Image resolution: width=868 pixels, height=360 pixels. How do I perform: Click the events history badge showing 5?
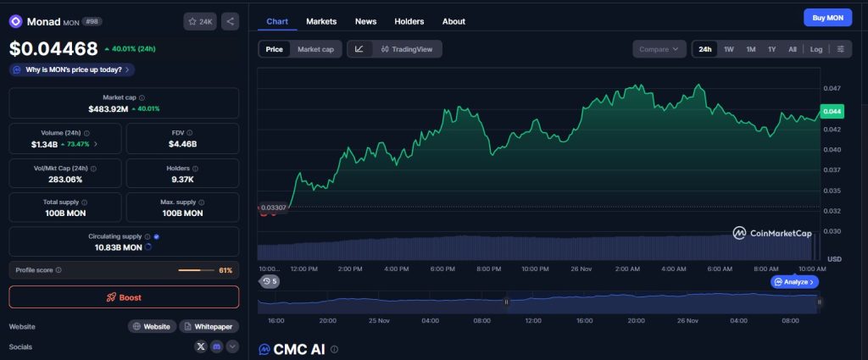click(x=270, y=281)
